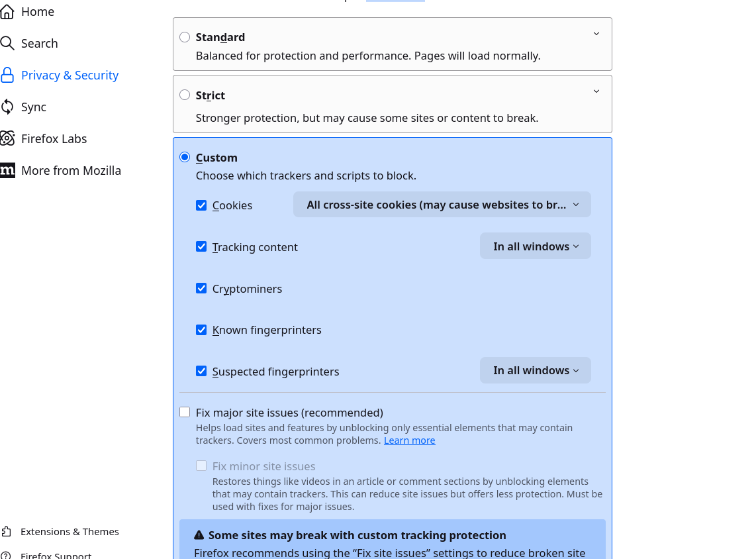Enable Fix major site issues checkbox
Image resolution: width=756 pixels, height=559 pixels.
pyautogui.click(x=185, y=412)
